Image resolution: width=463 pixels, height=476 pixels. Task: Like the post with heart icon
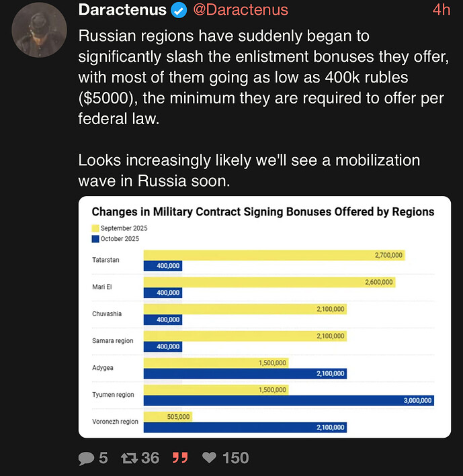click(210, 458)
